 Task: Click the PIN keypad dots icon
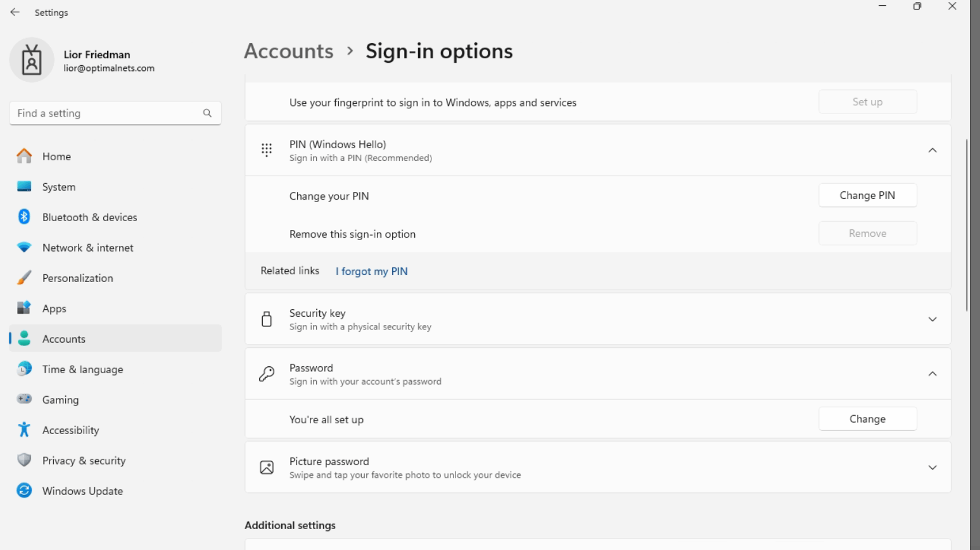click(267, 150)
